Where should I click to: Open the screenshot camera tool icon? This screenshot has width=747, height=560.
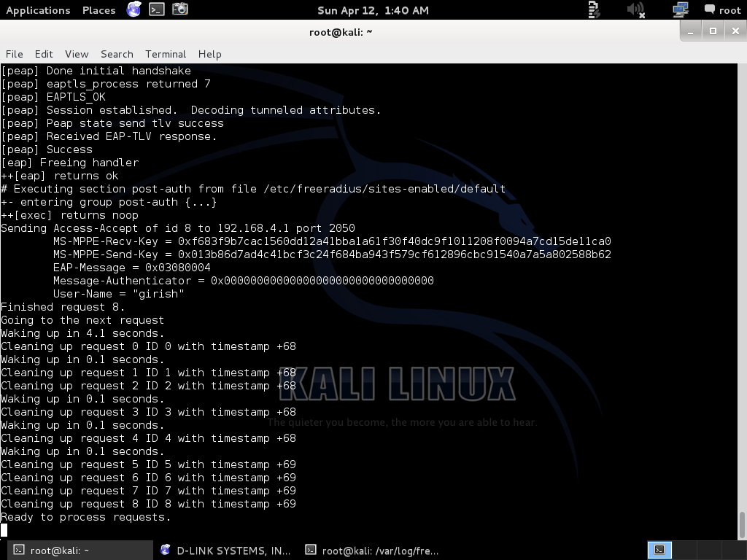tap(180, 9)
